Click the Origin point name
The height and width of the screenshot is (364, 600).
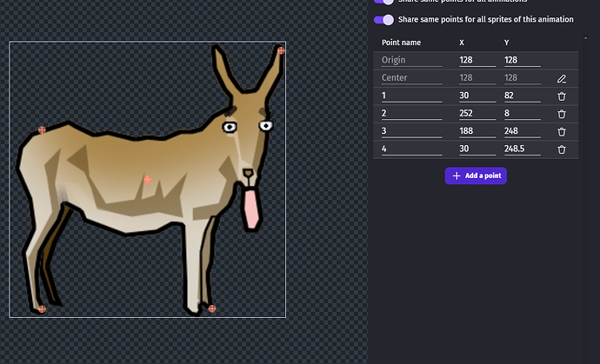[x=411, y=61]
